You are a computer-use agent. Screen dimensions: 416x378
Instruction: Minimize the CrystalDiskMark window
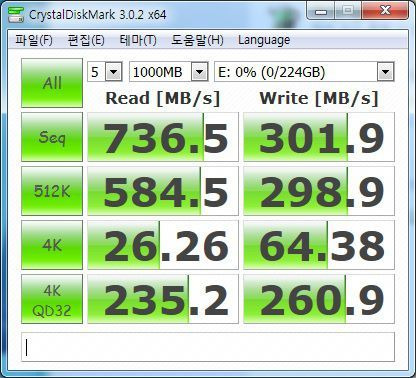click(321, 12)
